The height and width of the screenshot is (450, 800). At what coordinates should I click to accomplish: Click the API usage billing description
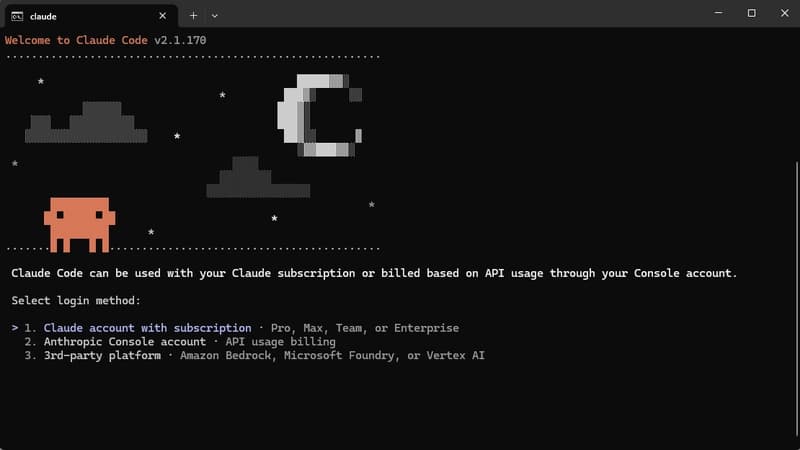pos(281,342)
